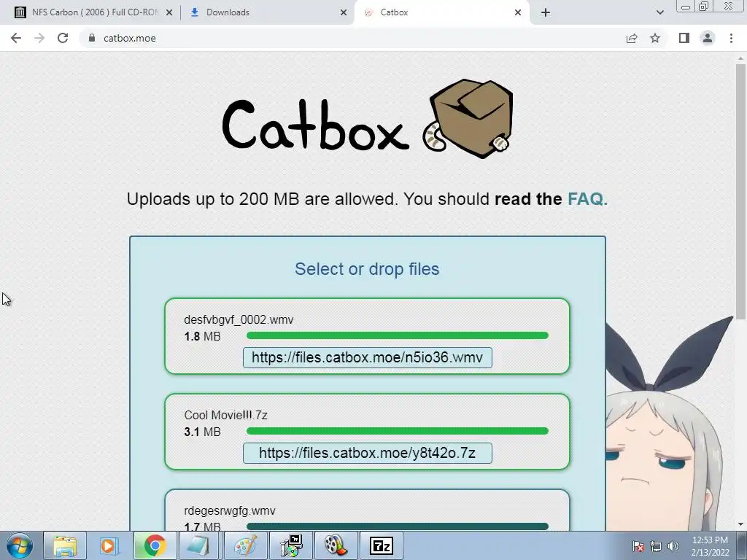
Task: Close the NFS Carbon tab
Action: coord(169,13)
